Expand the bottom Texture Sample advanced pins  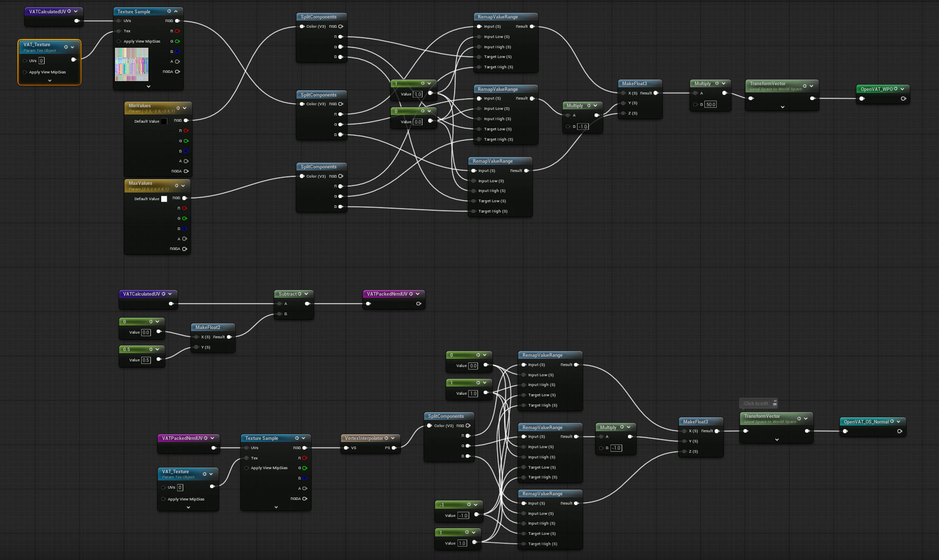point(276,507)
